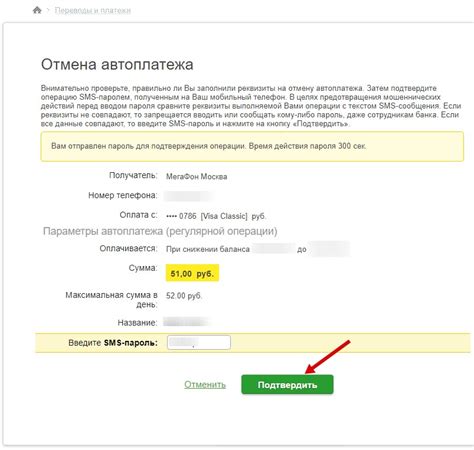
Task: Click 'Максимальная сумма в день:' label
Action: coord(111,300)
